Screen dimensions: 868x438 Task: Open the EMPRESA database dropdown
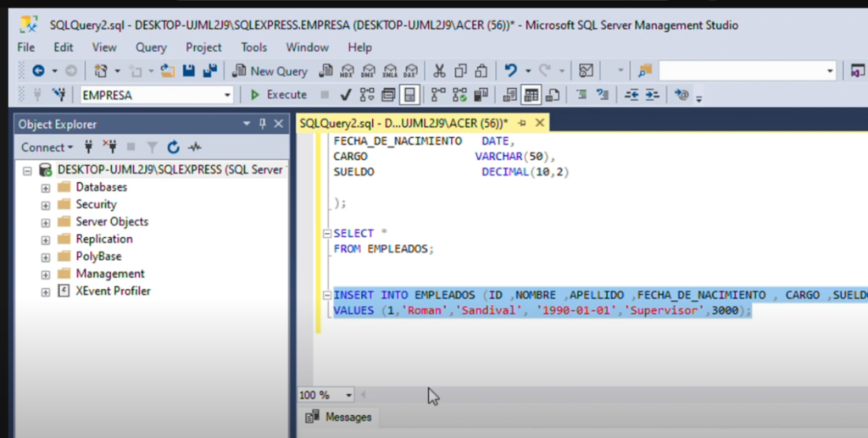click(x=227, y=95)
